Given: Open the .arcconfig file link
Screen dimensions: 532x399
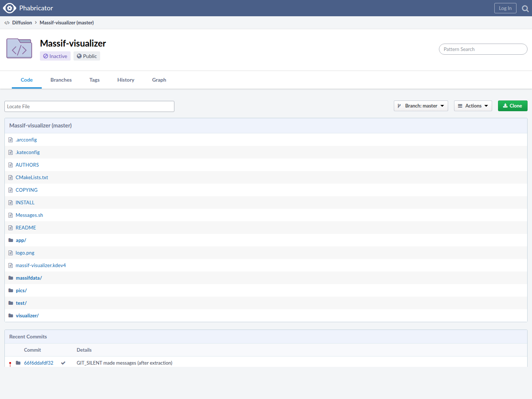Looking at the screenshot, I should pos(26,140).
